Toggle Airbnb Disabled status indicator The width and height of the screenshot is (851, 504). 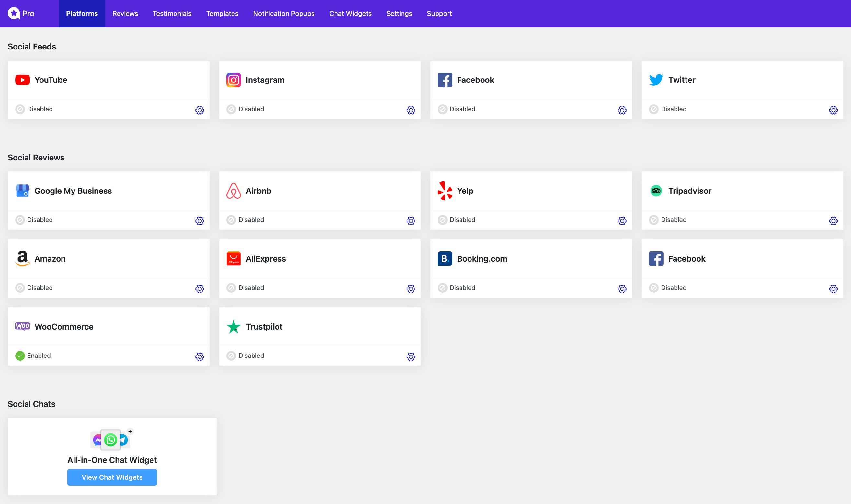click(x=231, y=220)
